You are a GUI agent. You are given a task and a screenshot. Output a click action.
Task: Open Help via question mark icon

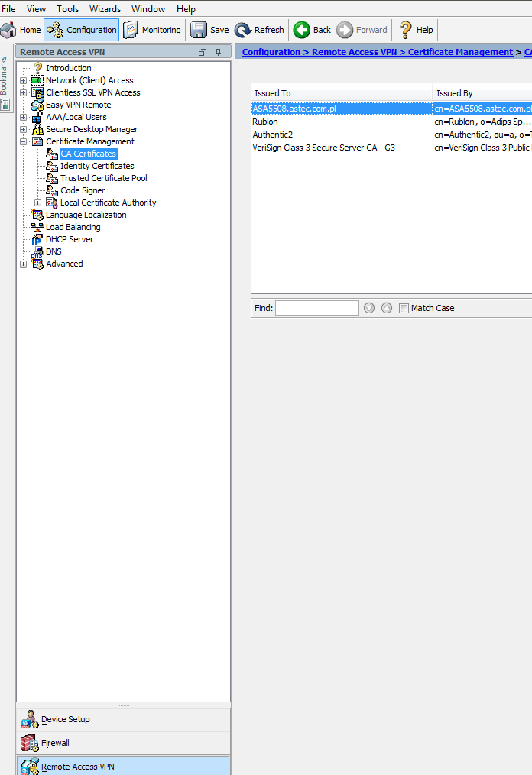406,30
